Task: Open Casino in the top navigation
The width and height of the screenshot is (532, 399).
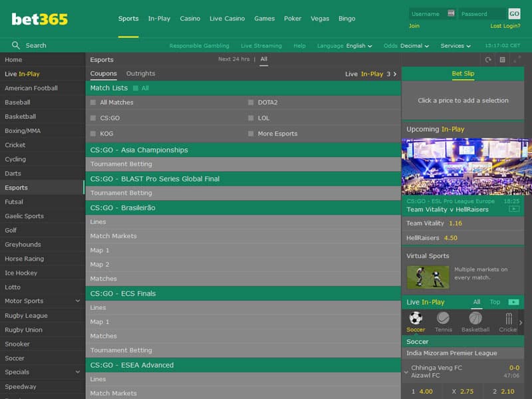Action: coord(190,19)
